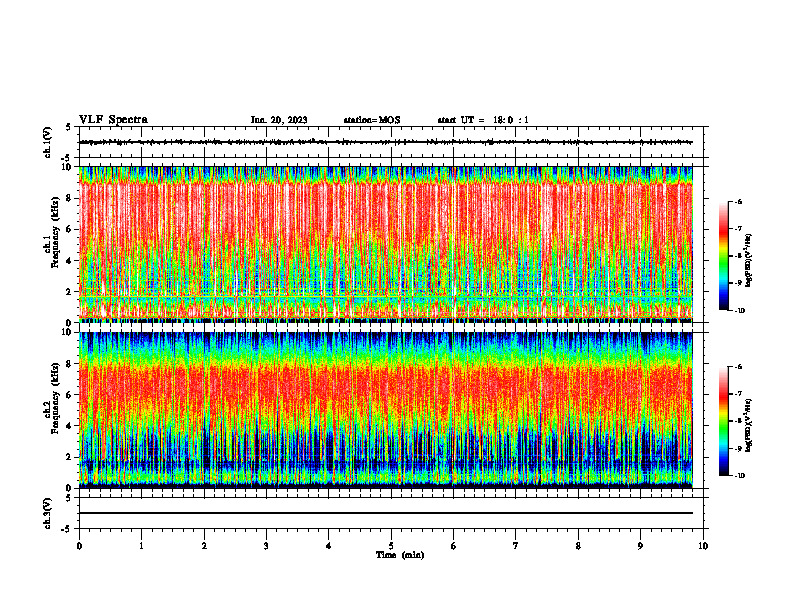Click the ch.1 spectrogram color scale bar

[x=723, y=256]
